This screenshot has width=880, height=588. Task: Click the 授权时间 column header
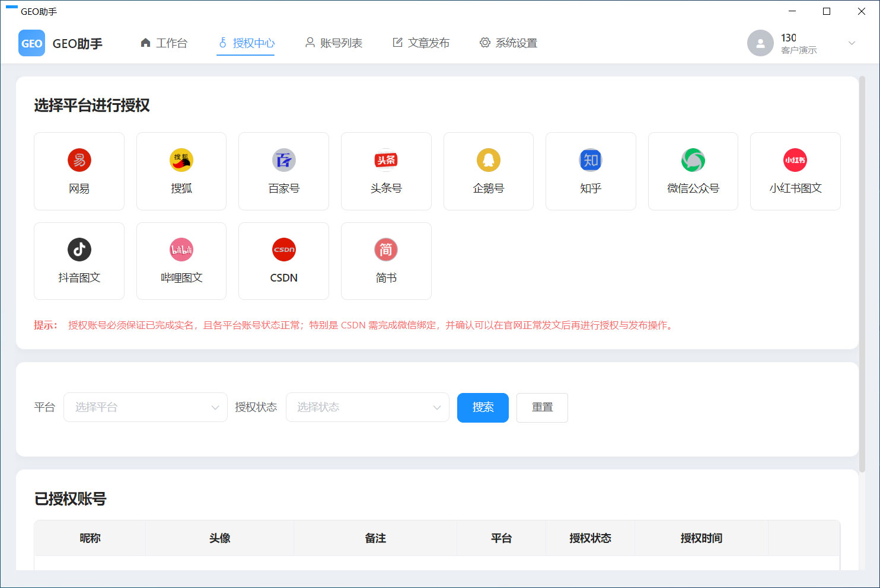pyautogui.click(x=702, y=538)
